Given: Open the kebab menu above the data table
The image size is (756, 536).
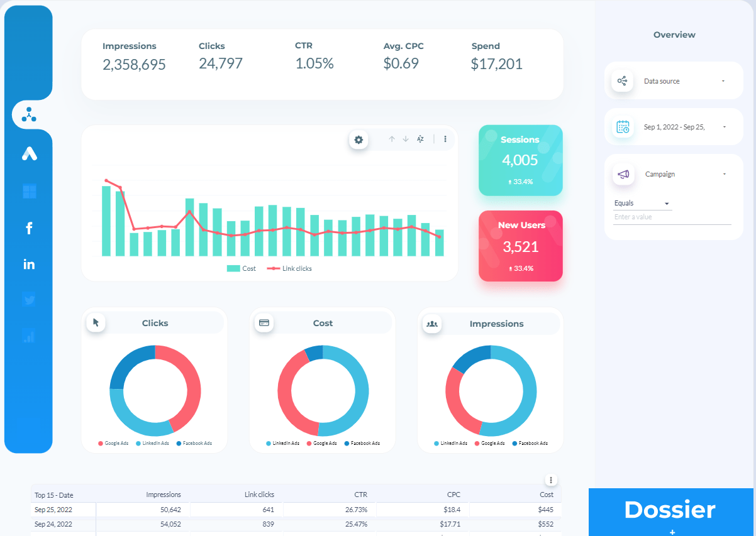Looking at the screenshot, I should [x=550, y=479].
